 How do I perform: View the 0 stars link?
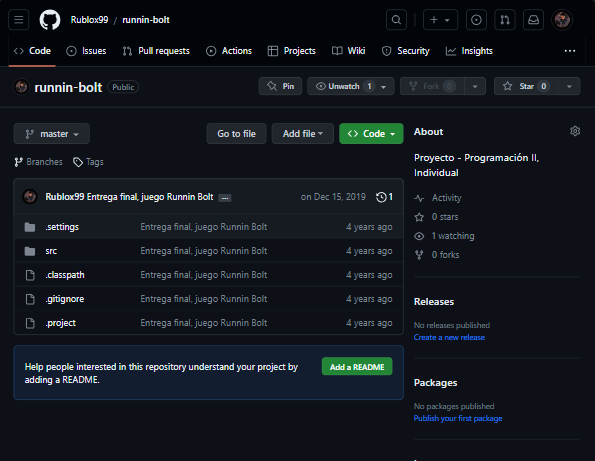[x=436, y=217]
